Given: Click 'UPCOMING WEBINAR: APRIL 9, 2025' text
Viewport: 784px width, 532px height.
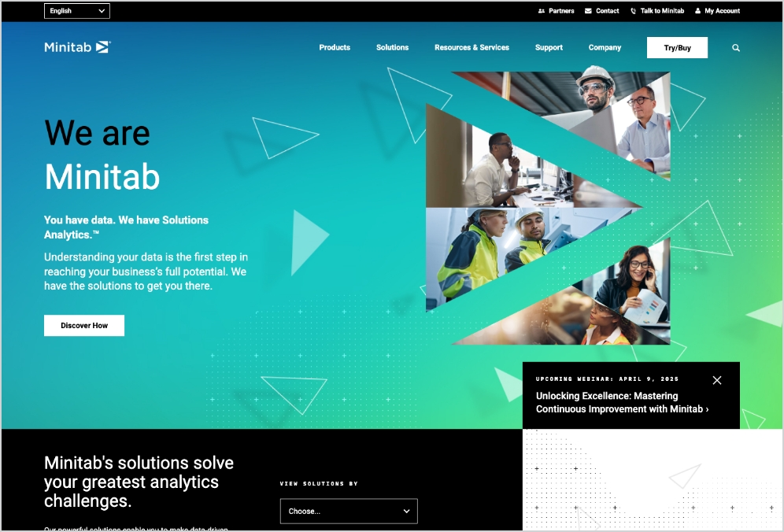Looking at the screenshot, I should [x=607, y=379].
